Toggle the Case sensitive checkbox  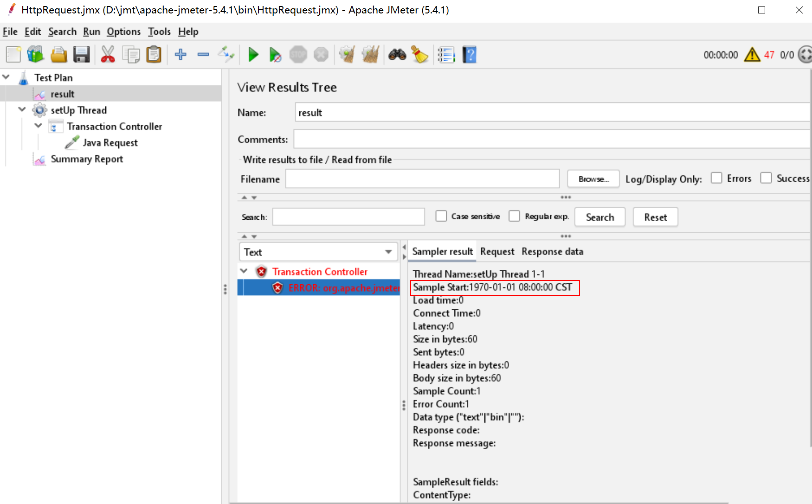441,216
